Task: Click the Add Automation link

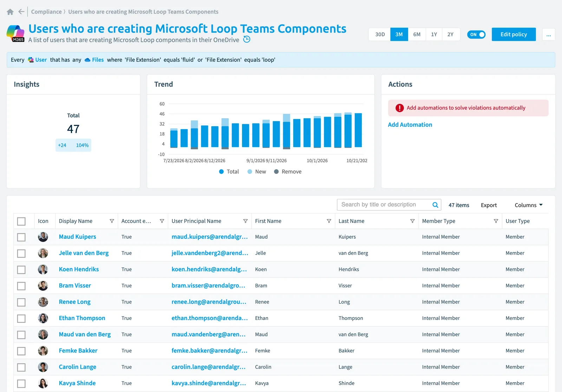Action: (410, 125)
